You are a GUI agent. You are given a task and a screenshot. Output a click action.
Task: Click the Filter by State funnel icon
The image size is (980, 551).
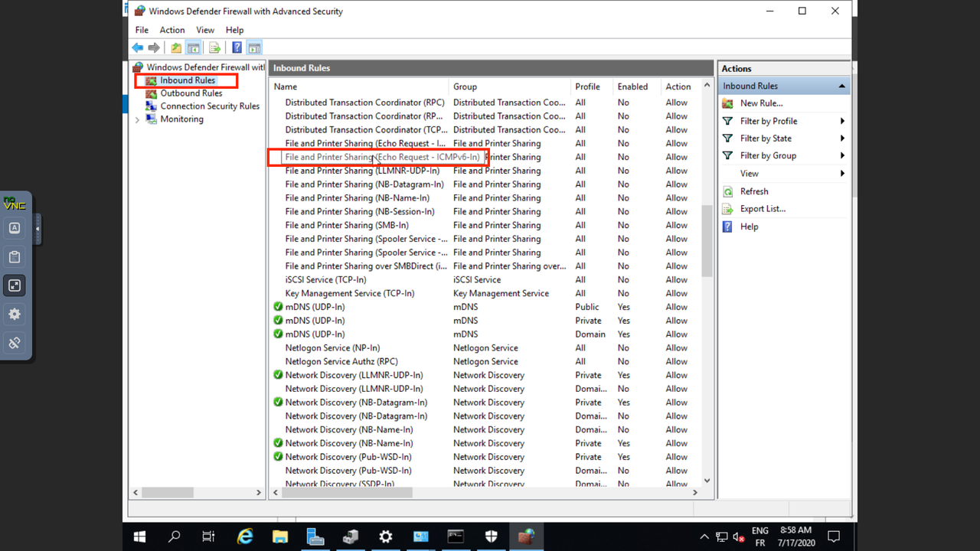point(728,139)
